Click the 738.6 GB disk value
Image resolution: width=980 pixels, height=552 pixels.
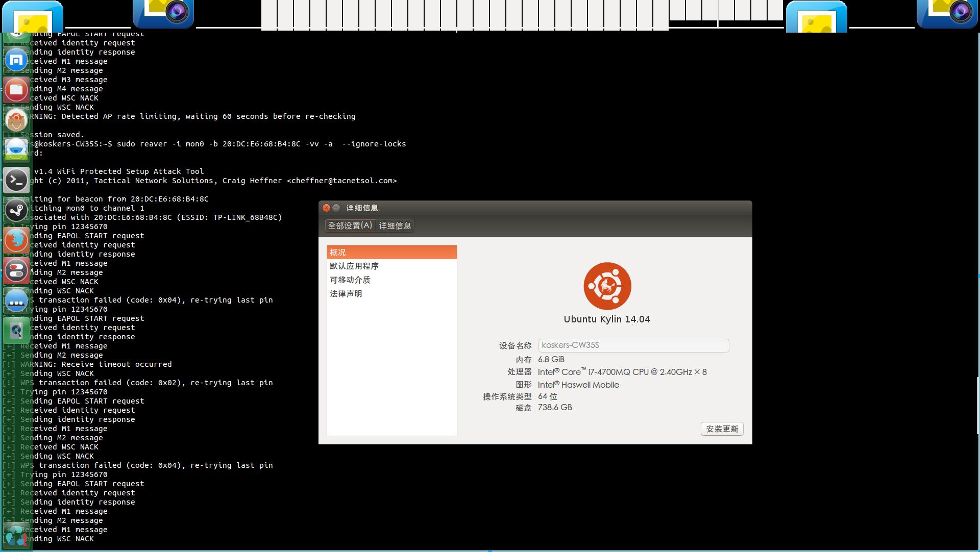point(555,408)
